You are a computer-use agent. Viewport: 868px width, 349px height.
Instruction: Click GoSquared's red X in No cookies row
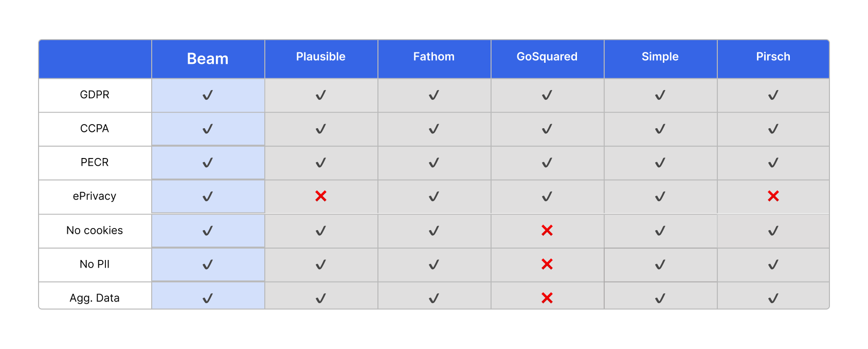(547, 231)
